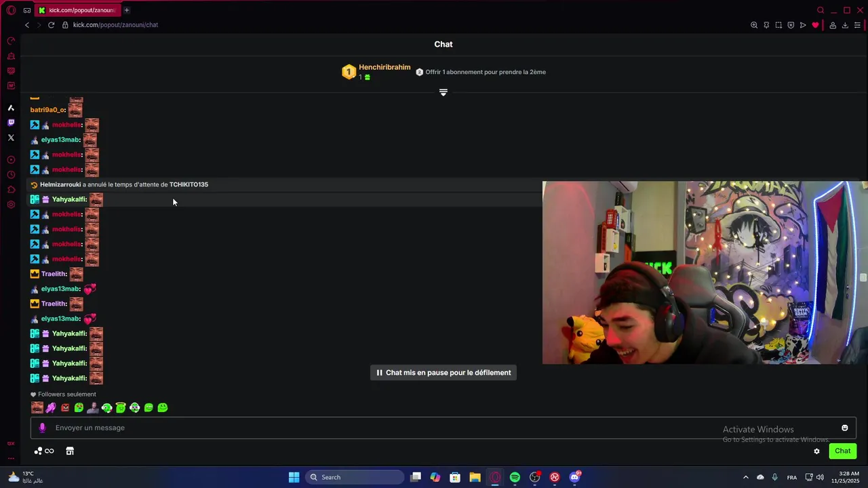Bookmark page with the heart icon
The width and height of the screenshot is (868, 488).
(815, 25)
